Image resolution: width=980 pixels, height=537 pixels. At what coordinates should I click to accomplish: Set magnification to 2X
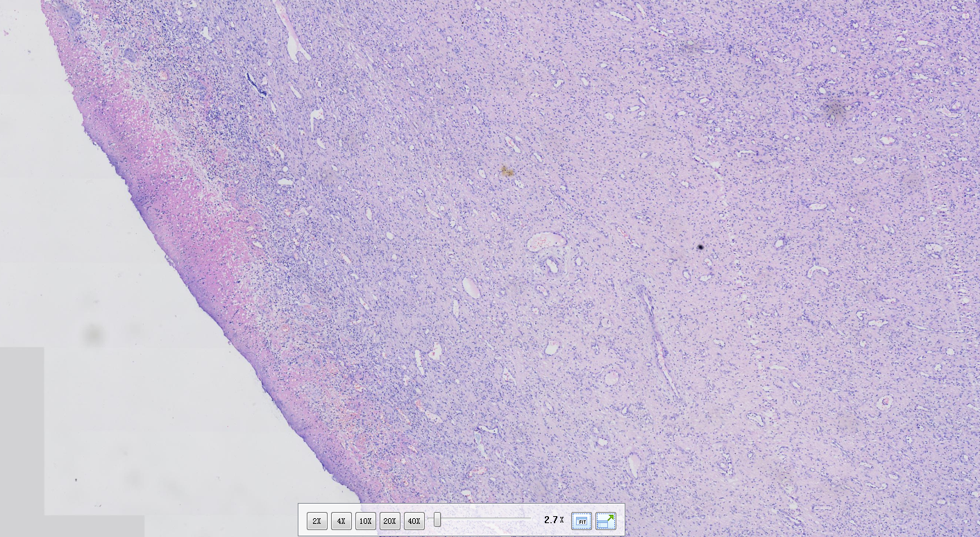(316, 520)
